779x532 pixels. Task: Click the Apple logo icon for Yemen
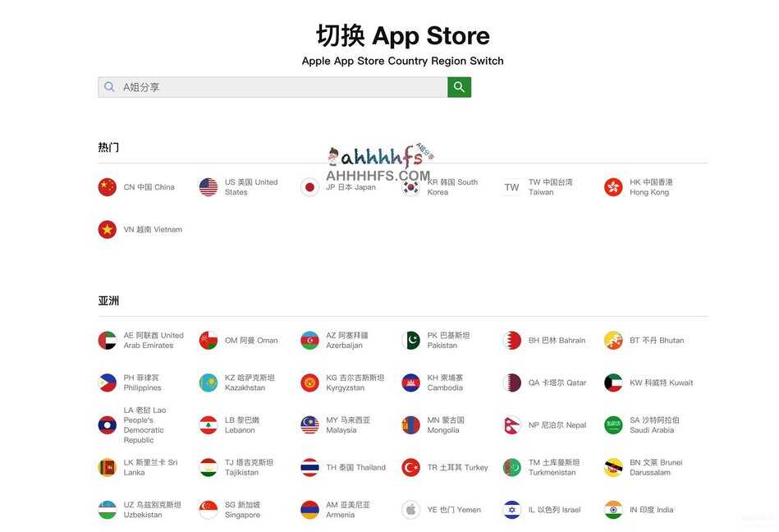coord(411,510)
